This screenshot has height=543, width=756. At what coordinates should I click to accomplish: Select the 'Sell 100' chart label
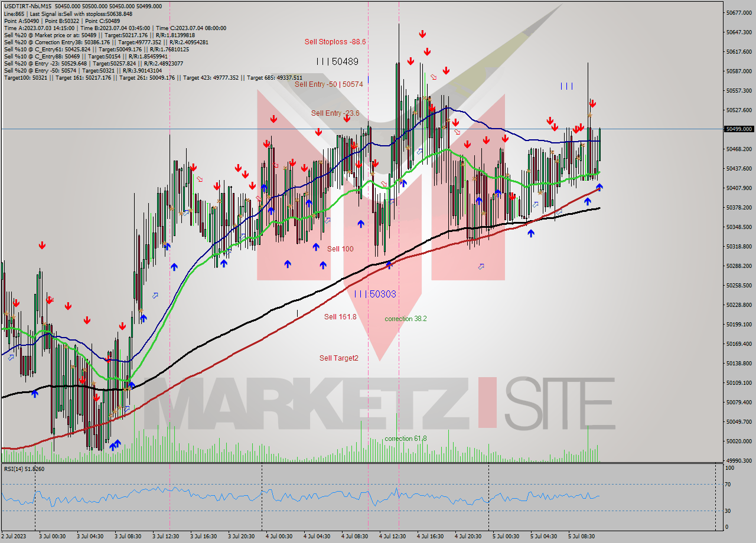[x=340, y=249]
